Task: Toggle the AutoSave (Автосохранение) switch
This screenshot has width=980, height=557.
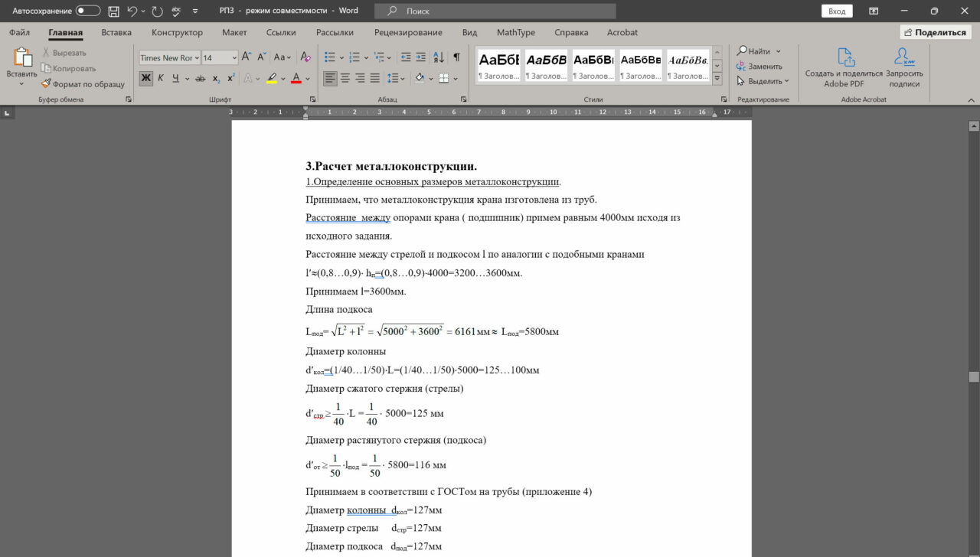Action: pos(88,11)
